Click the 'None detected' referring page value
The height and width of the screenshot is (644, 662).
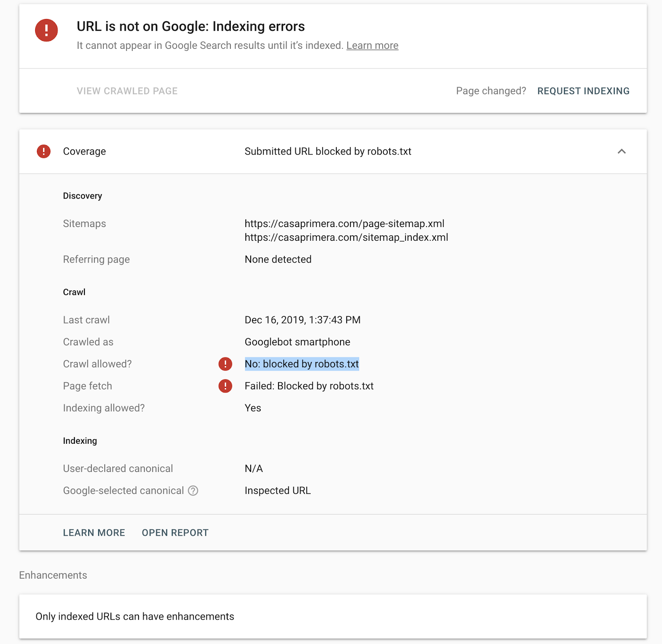(278, 259)
